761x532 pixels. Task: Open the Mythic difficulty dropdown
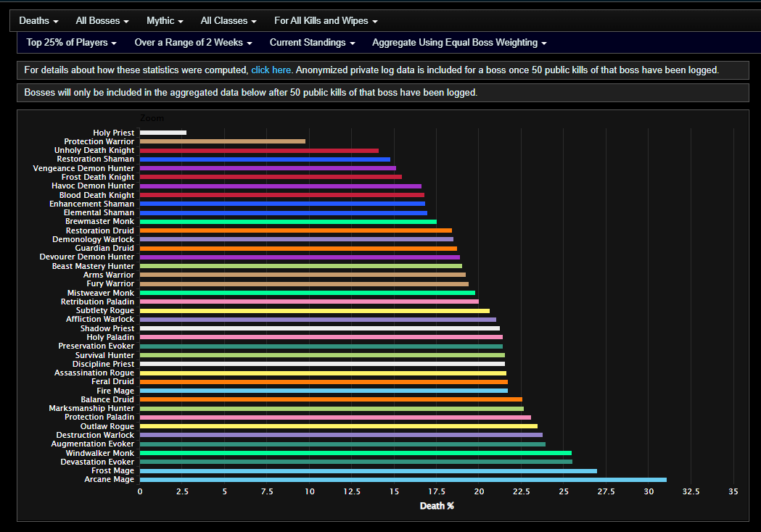tap(165, 21)
